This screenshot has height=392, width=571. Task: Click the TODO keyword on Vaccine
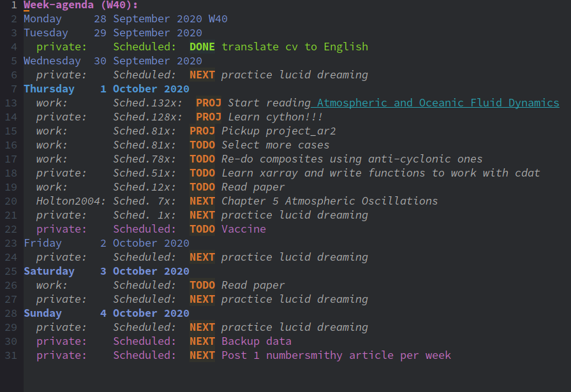pyautogui.click(x=202, y=229)
